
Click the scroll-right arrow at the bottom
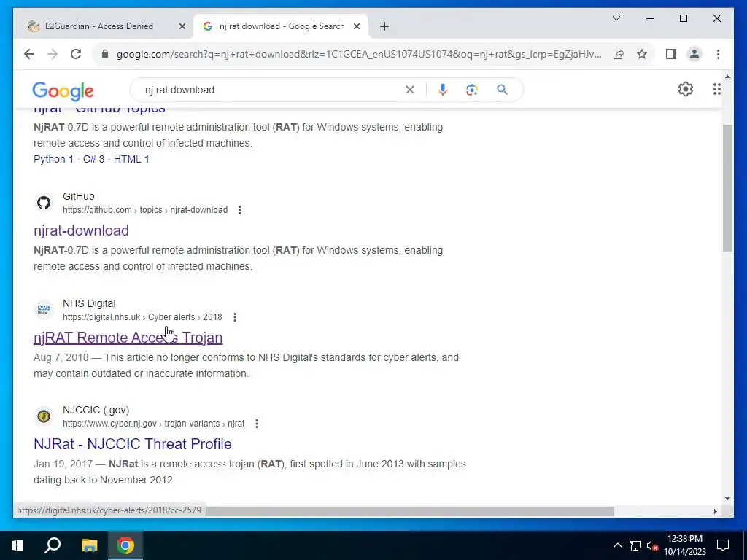click(715, 511)
